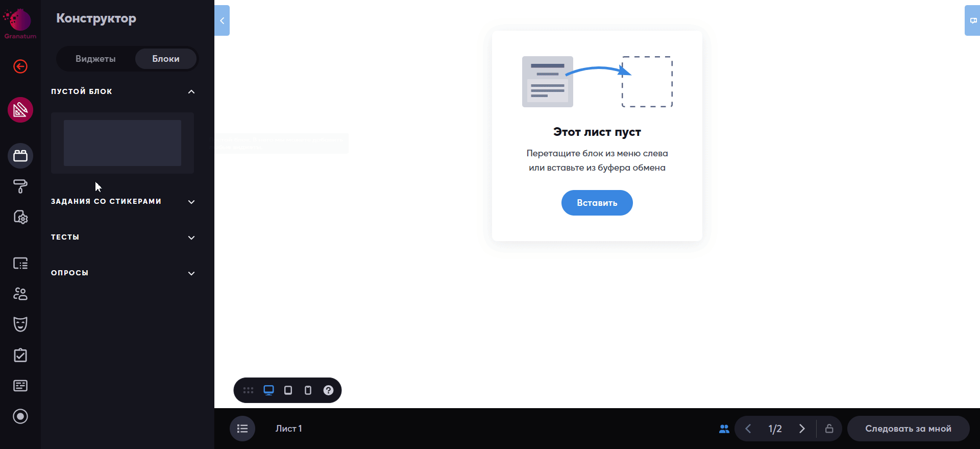Screen dimensions: 980x449
Task: Click the theater mask icon
Action: 20,324
